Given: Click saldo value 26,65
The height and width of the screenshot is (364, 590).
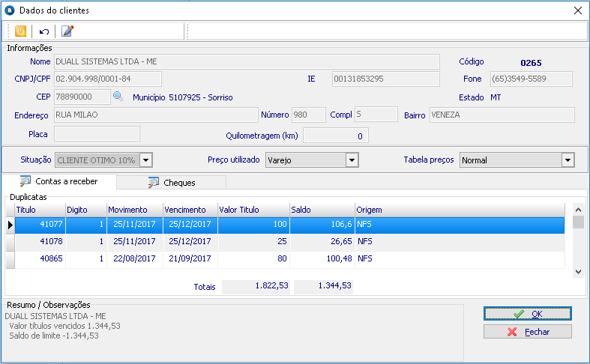Looking at the screenshot, I should (x=322, y=242).
